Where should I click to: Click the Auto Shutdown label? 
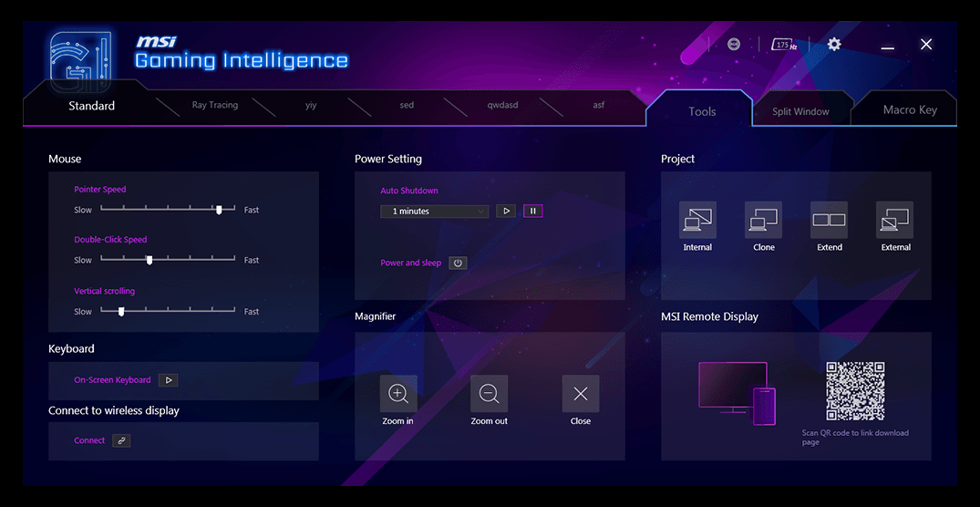click(409, 191)
